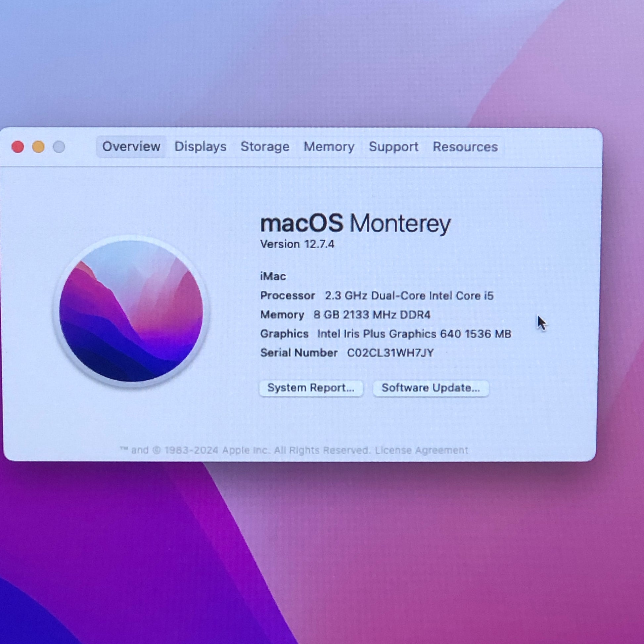644x644 pixels.
Task: Open the Storage tab
Action: pos(265,147)
